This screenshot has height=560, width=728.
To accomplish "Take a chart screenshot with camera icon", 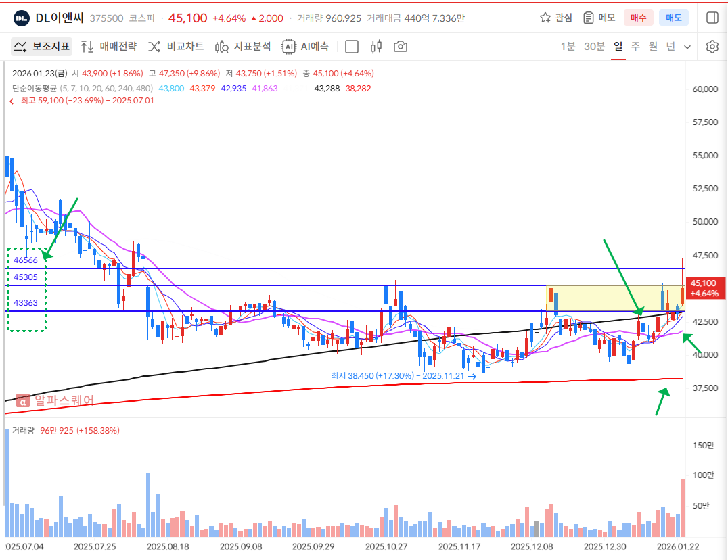I will pyautogui.click(x=401, y=47).
